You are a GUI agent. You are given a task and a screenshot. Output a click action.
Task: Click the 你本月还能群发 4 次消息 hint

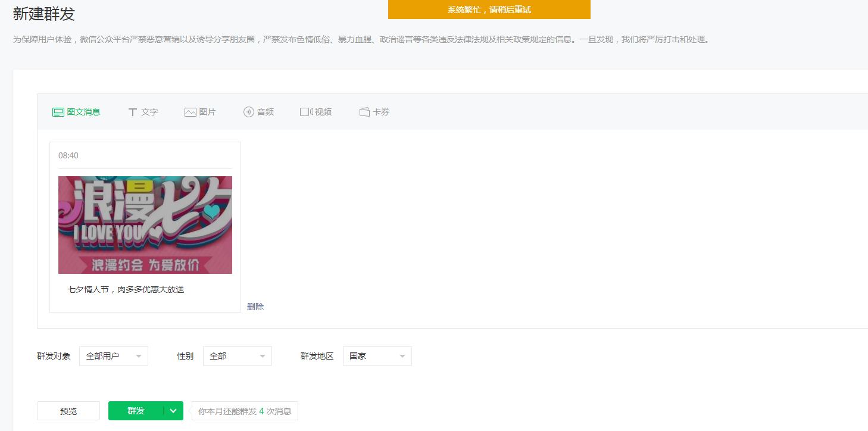[x=245, y=411]
